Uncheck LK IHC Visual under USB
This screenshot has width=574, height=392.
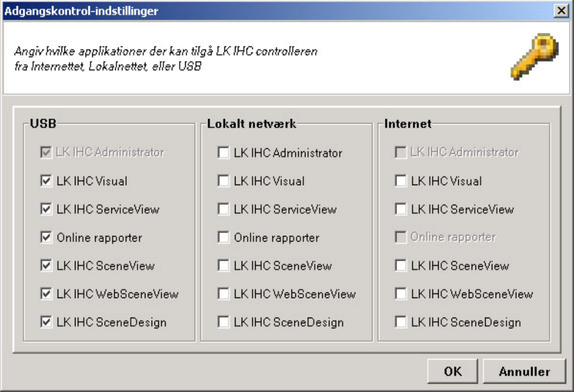coord(46,181)
